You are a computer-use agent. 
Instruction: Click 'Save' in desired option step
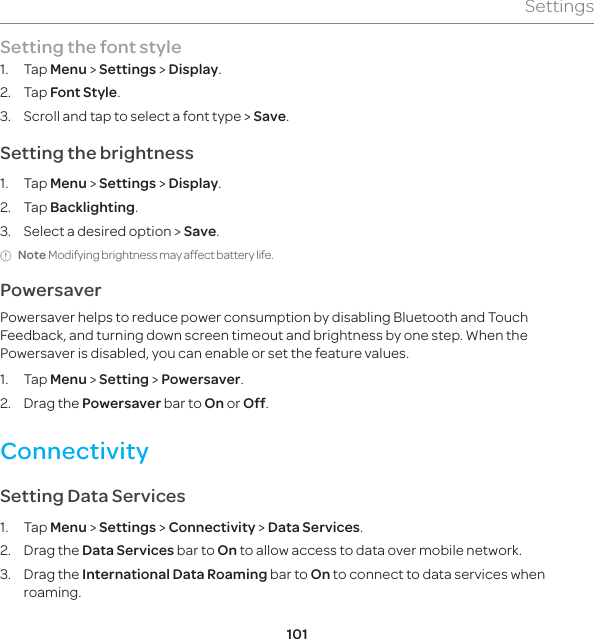point(200,231)
